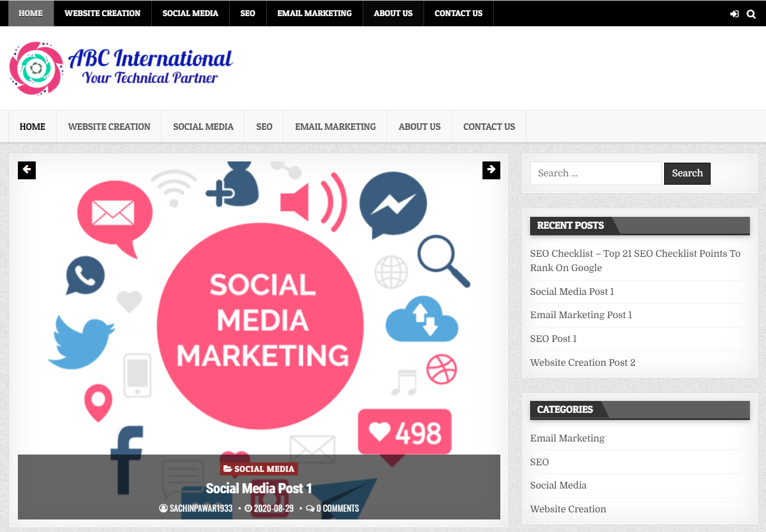Open Email Marketing category link
766x532 pixels.
pos(567,438)
